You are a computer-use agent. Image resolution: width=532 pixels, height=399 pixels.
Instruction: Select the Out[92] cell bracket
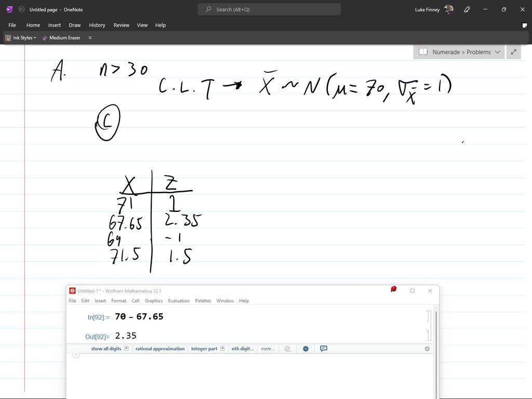428,335
